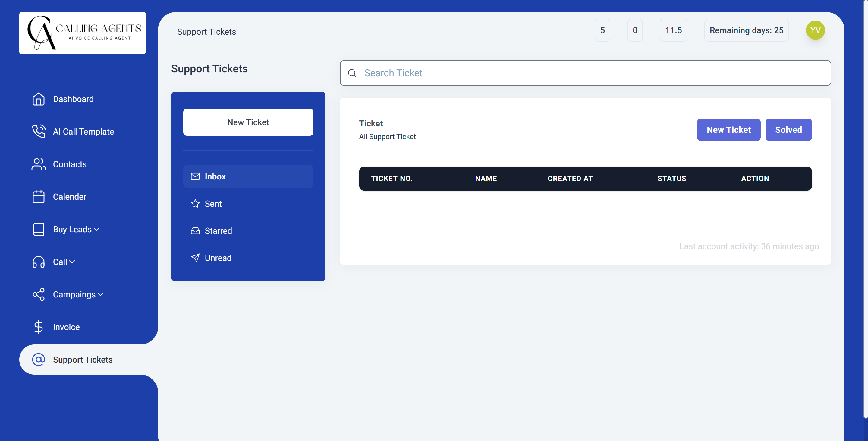Click the YV user avatar
The height and width of the screenshot is (441, 868).
815,30
